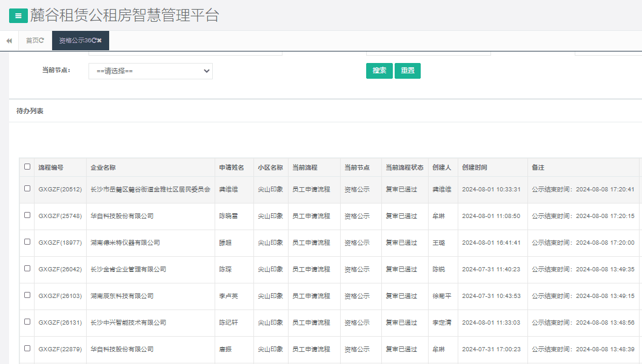Open the 当前节点 dropdown selector
Viewport: 642px width, 364px height.
(150, 71)
